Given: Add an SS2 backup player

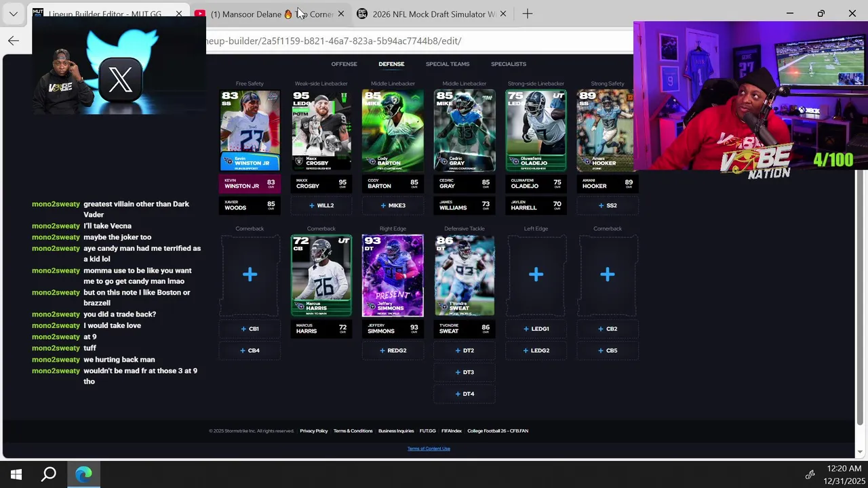Looking at the screenshot, I should (608, 205).
